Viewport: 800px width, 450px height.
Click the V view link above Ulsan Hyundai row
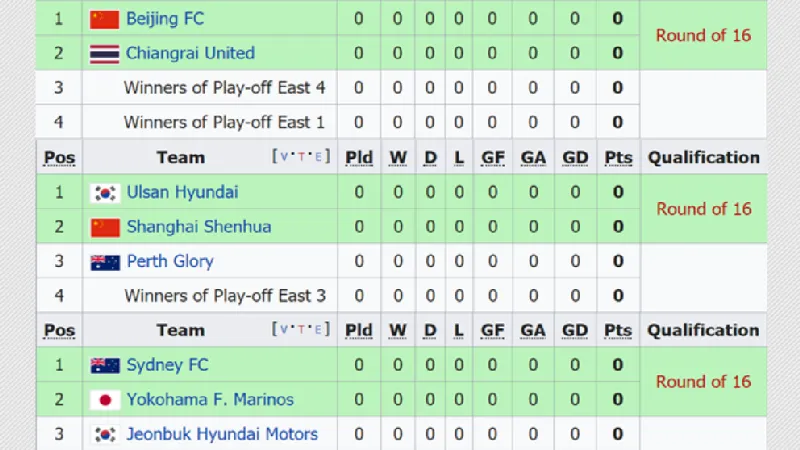(285, 158)
